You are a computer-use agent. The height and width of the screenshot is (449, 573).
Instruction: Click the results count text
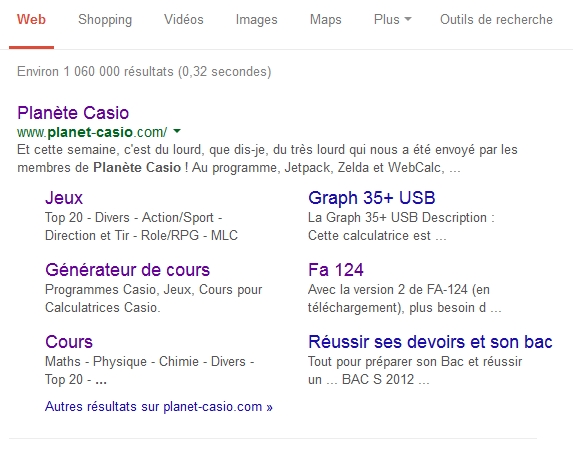(144, 72)
